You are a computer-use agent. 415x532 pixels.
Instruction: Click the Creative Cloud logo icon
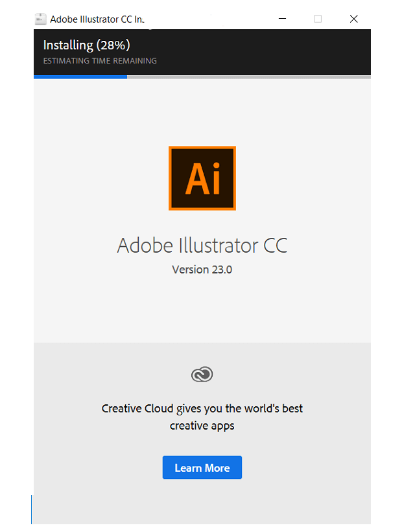tap(202, 375)
